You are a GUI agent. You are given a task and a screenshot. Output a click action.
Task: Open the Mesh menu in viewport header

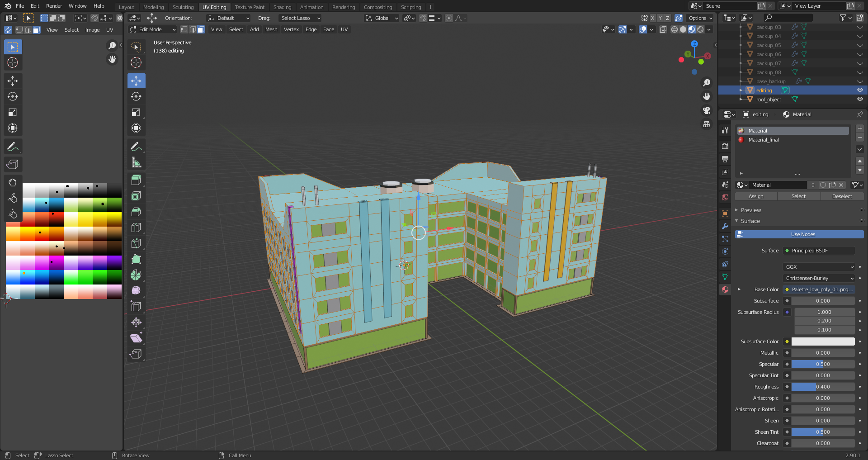[x=271, y=29]
